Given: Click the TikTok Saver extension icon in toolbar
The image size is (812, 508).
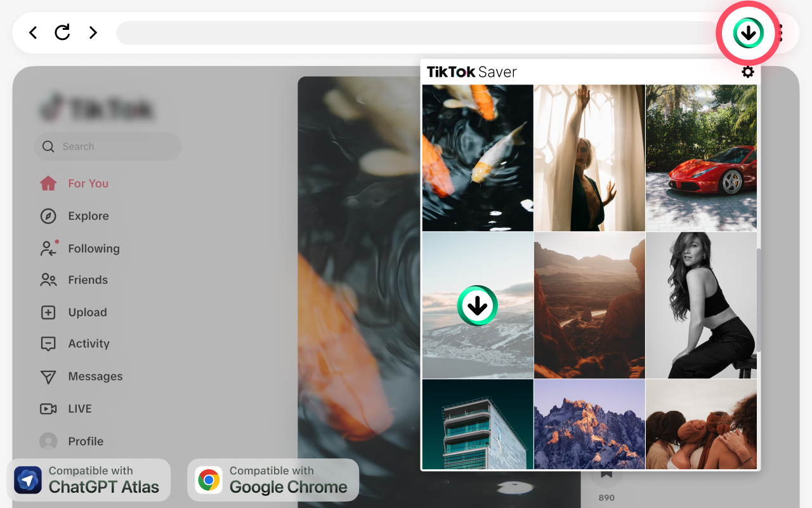Looking at the screenshot, I should pyautogui.click(x=749, y=33).
